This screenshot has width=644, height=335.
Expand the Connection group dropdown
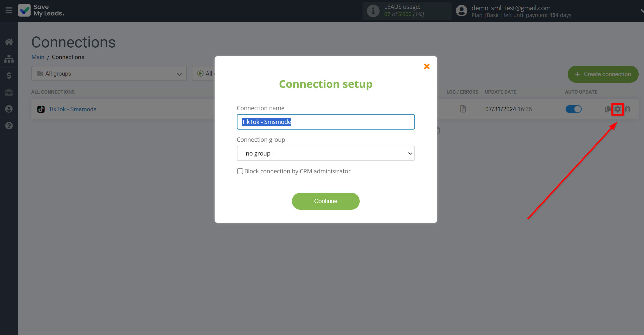click(325, 153)
